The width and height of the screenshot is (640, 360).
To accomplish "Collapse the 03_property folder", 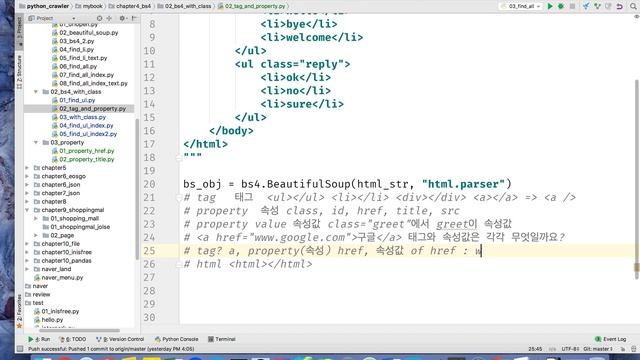I will click(36, 142).
